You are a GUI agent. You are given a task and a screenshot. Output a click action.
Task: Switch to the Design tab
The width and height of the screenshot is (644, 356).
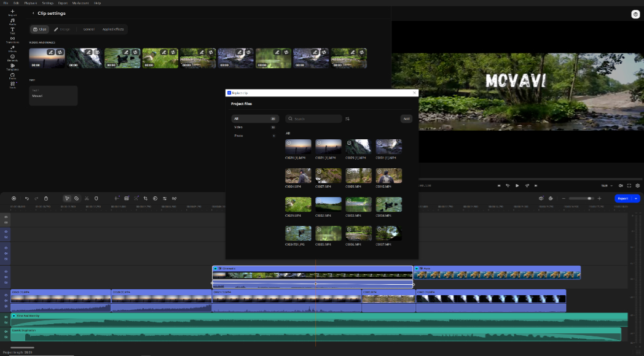coord(62,29)
